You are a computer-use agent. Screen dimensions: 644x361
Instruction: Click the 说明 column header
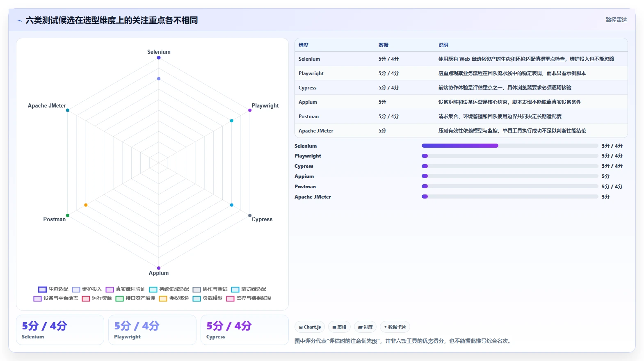coord(443,45)
